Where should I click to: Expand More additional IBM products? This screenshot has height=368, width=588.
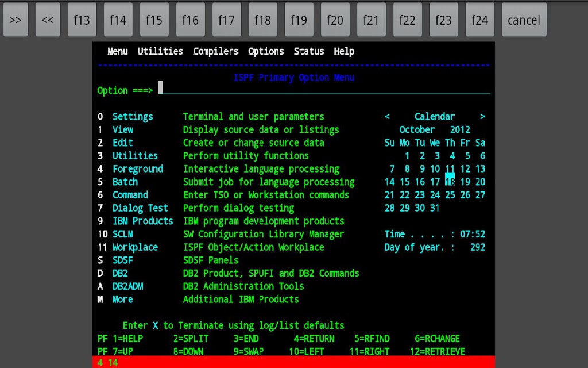(122, 300)
